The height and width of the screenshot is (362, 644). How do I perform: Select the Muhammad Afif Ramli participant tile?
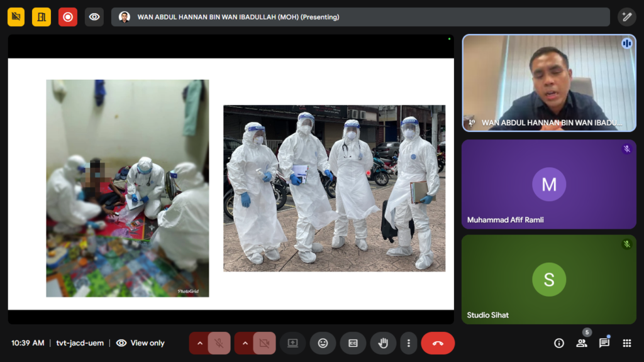pos(548,184)
